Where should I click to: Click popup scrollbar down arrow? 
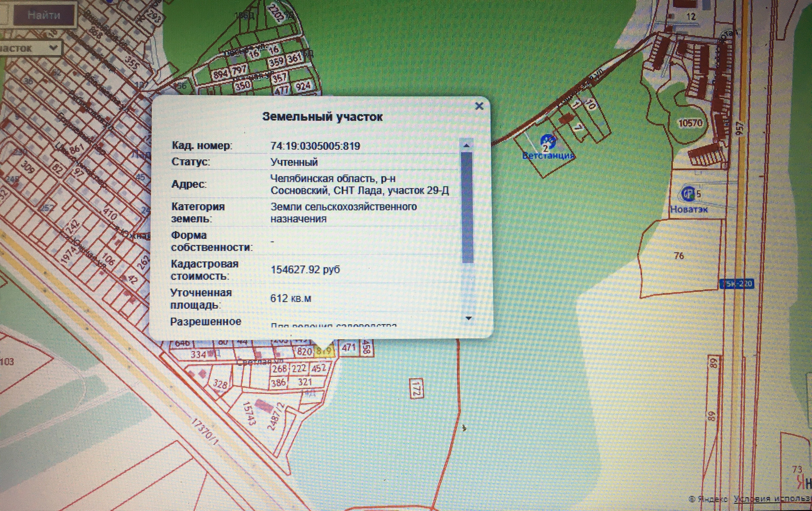[468, 318]
